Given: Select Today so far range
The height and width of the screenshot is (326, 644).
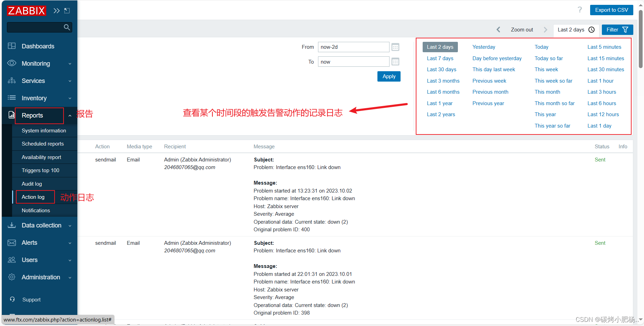Looking at the screenshot, I should coord(549,58).
